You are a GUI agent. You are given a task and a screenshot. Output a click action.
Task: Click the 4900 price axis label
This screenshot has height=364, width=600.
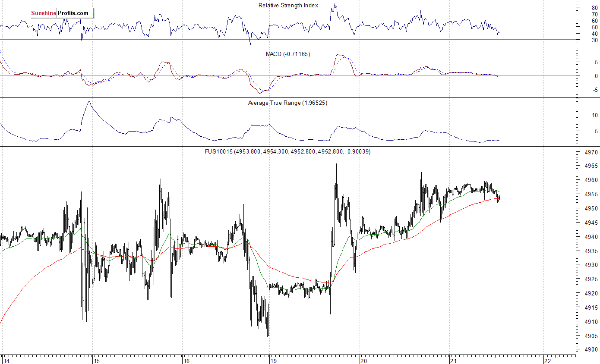tap(592, 350)
